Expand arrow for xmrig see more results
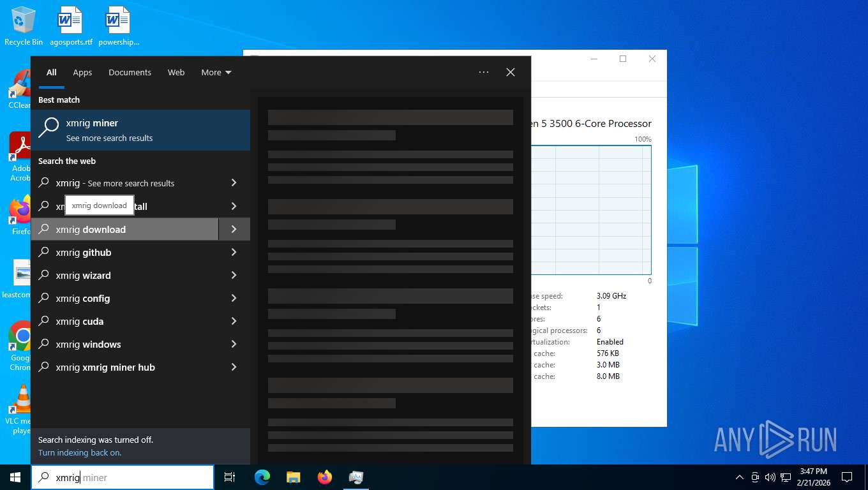 click(234, 183)
